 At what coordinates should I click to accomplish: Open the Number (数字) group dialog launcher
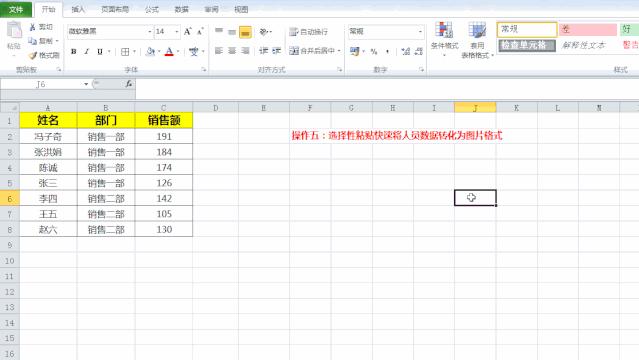[421, 70]
